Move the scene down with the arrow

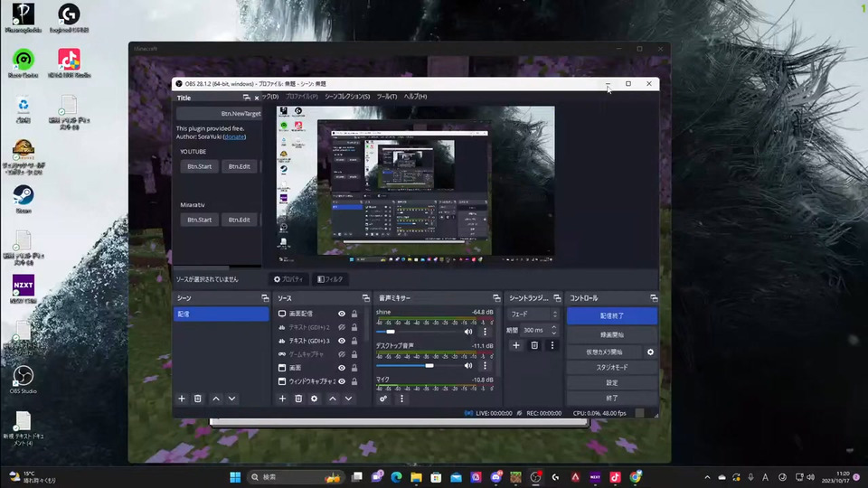tap(232, 399)
